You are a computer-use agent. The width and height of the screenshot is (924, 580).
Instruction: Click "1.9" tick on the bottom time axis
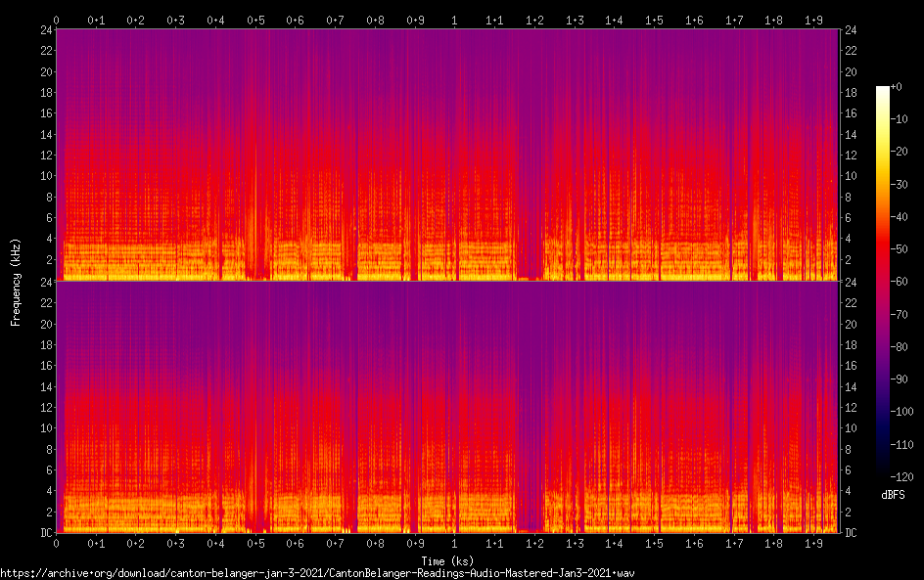click(x=813, y=544)
